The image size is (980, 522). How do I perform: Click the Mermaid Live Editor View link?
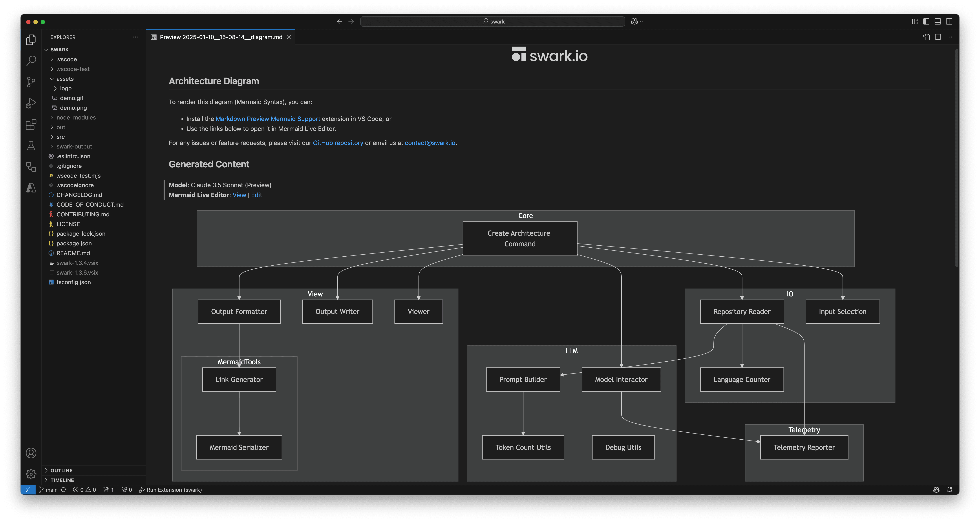coord(239,195)
